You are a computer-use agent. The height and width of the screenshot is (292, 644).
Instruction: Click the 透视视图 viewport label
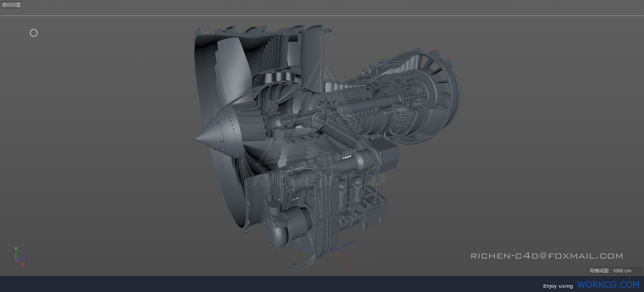click(x=11, y=5)
